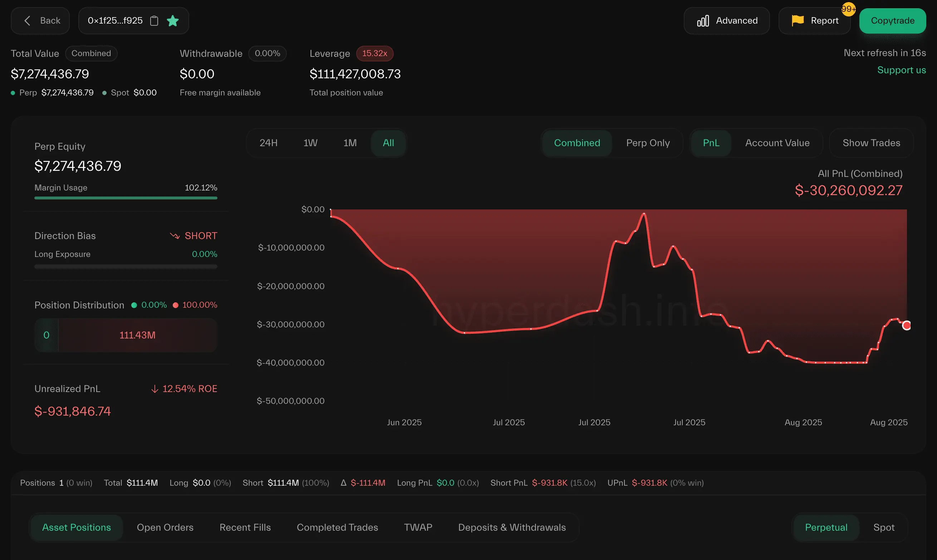This screenshot has width=937, height=560.
Task: Select the 24H time range
Action: pyautogui.click(x=269, y=143)
